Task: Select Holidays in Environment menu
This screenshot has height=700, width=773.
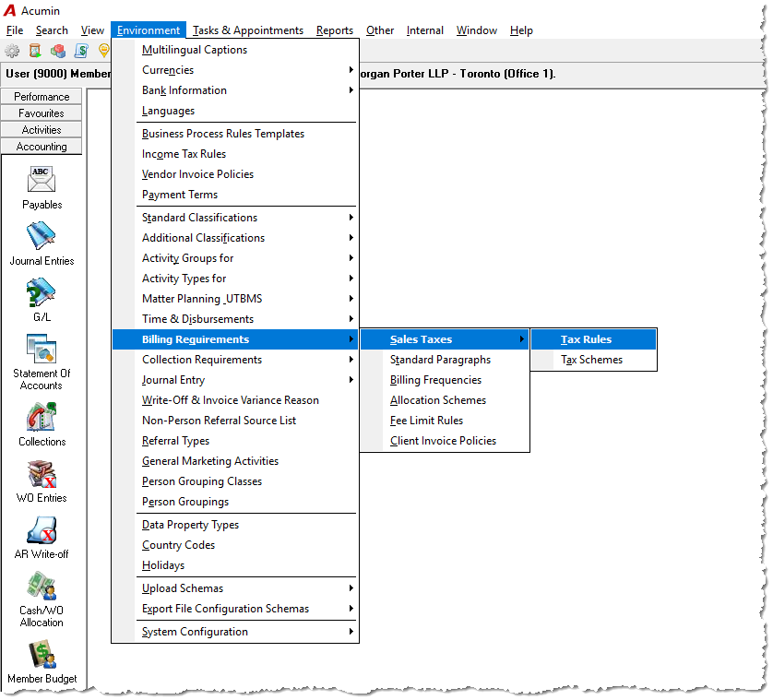Action: pos(234,565)
